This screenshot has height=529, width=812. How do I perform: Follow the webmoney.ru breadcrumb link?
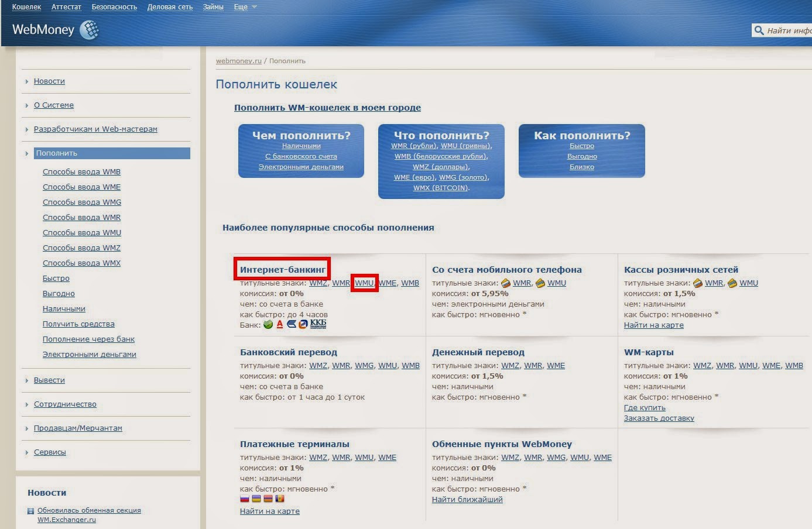[239, 61]
